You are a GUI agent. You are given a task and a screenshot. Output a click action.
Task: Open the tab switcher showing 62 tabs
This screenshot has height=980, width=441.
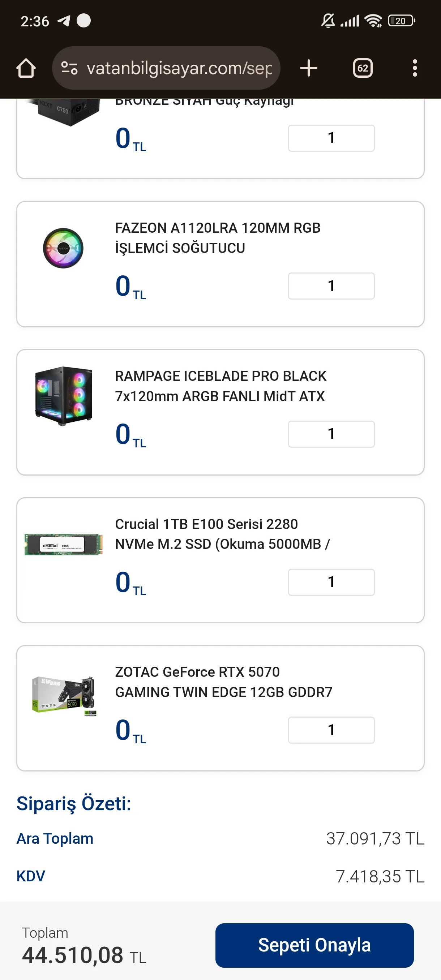[362, 69]
